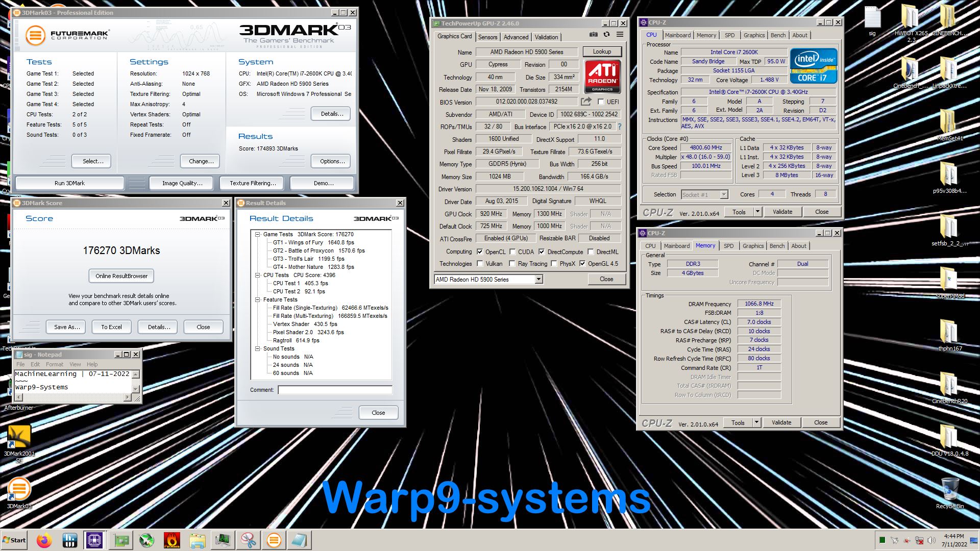Click the ATI Radeon logo in GPU-Z
The image size is (980, 551).
point(602,77)
